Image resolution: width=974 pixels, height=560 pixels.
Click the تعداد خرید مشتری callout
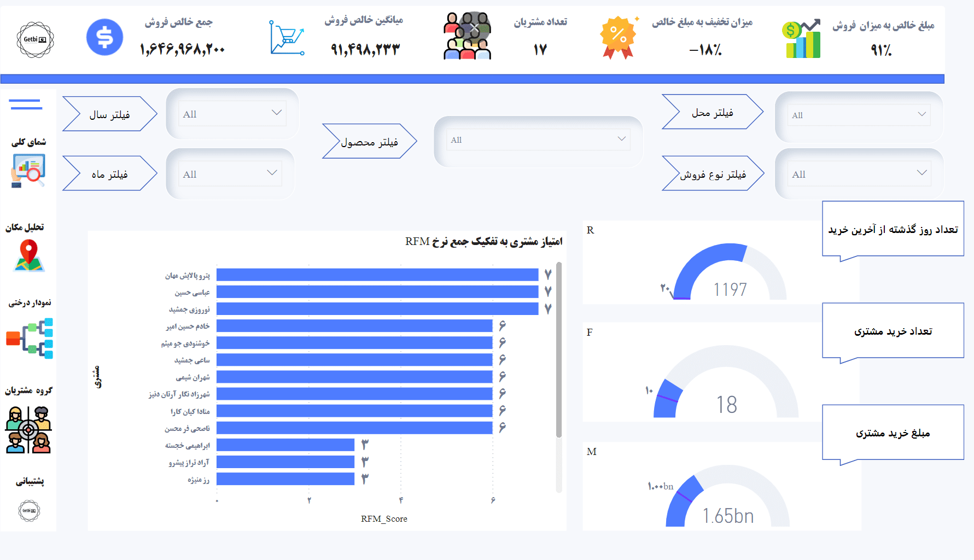point(893,331)
